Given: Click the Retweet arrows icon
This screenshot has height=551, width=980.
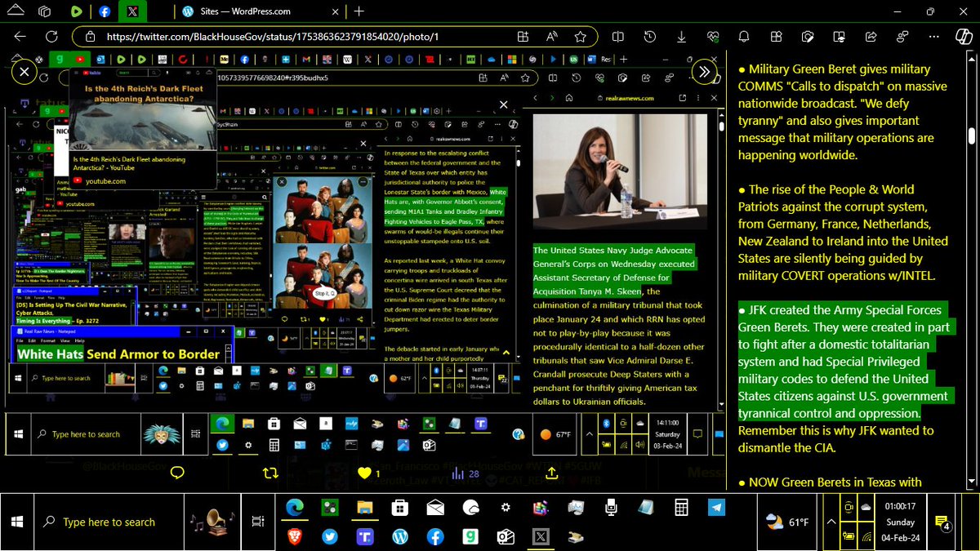Looking at the screenshot, I should (270, 473).
